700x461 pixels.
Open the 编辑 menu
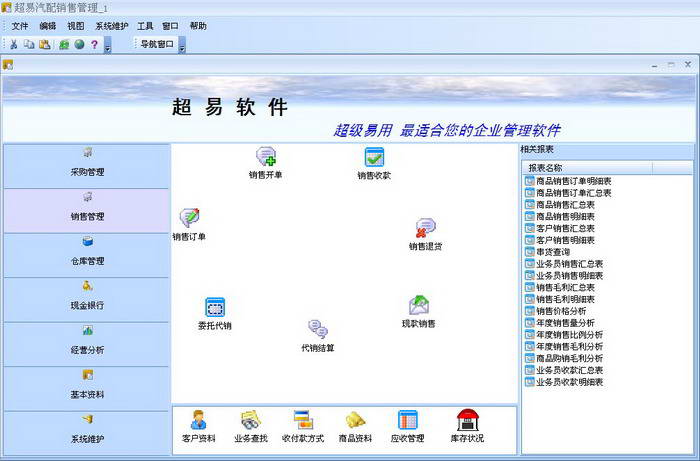(48, 26)
